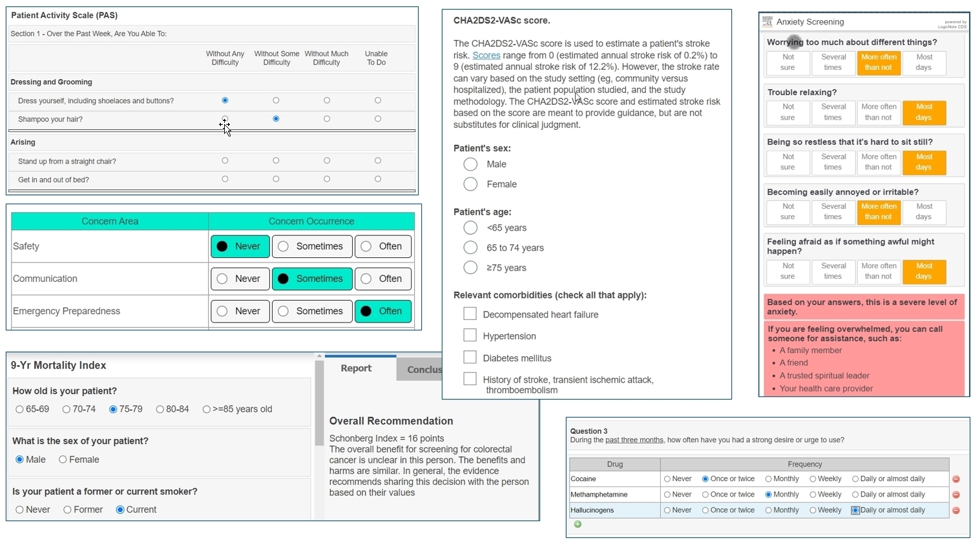
Task: Choose Not sure for Being so restless
Action: pos(788,162)
